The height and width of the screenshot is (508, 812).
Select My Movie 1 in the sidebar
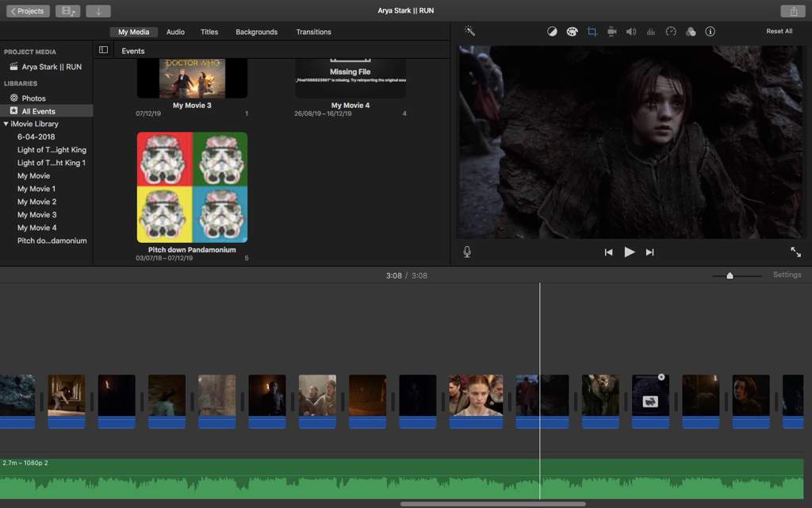point(36,189)
